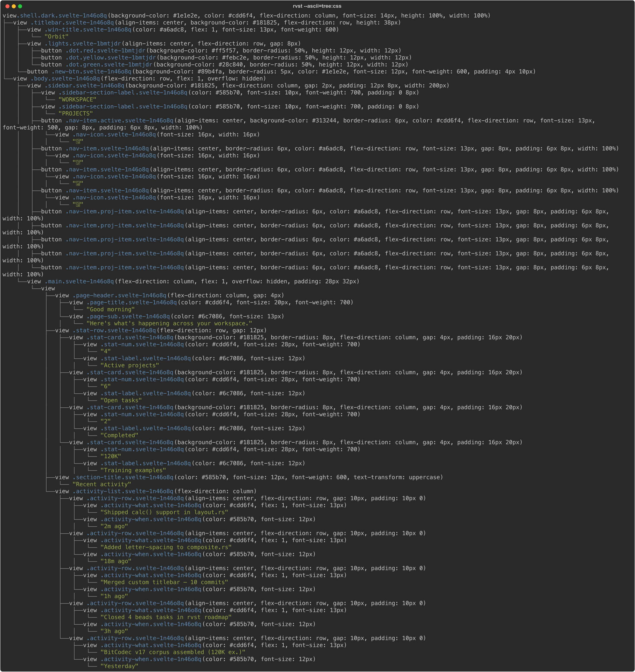The width and height of the screenshot is (635, 672).
Task: Click the "18m ago" string
Action: (116, 561)
